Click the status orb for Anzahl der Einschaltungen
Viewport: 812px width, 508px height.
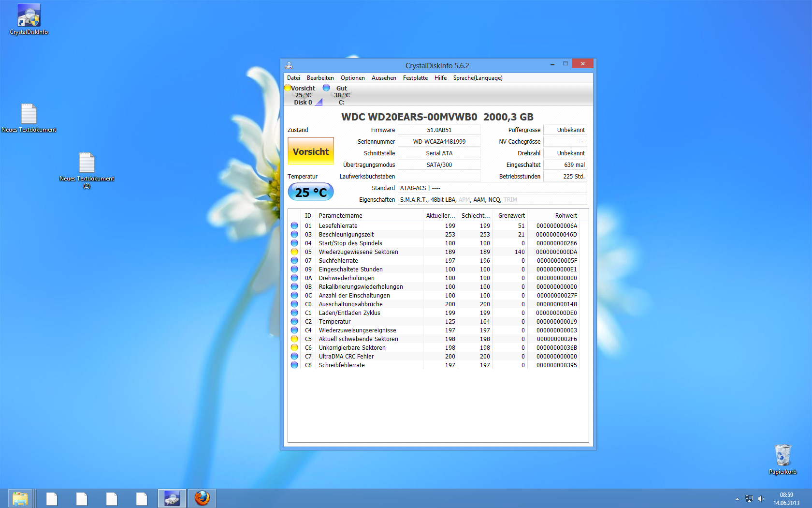pos(294,296)
